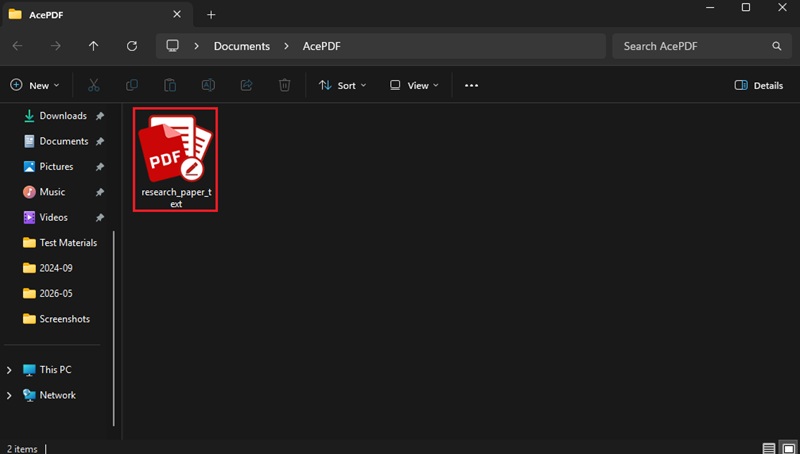800x454 pixels.
Task: Click the Delete trash bin icon
Action: [x=285, y=85]
